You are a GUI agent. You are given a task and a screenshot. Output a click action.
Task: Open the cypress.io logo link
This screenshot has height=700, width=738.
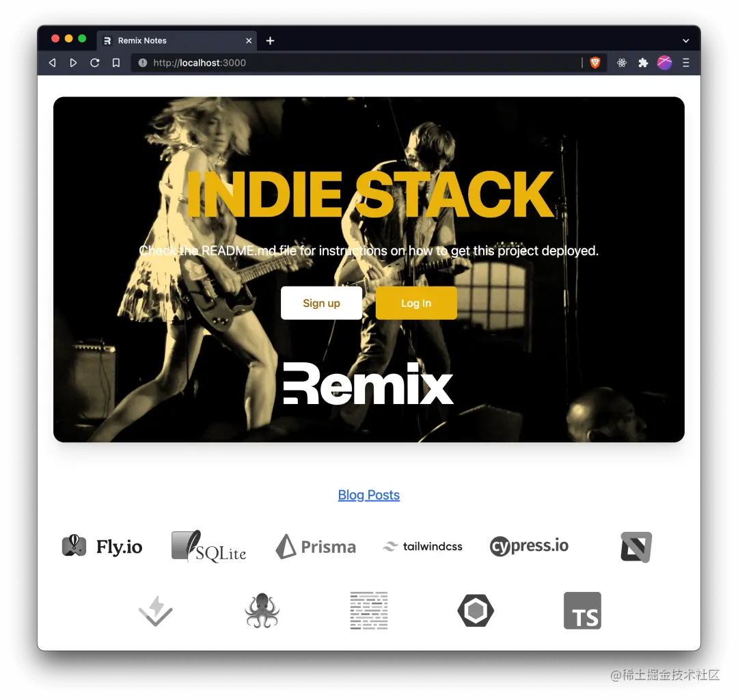click(x=529, y=546)
